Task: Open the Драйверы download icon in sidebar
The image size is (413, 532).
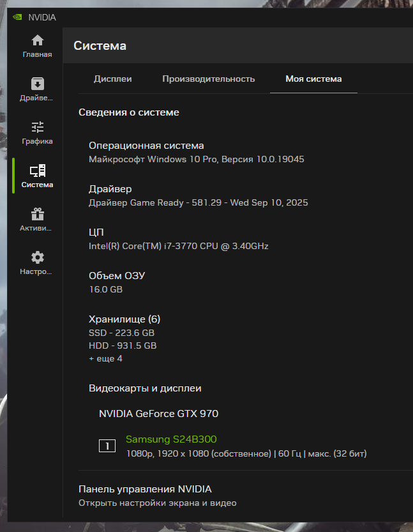Action: tap(37, 84)
